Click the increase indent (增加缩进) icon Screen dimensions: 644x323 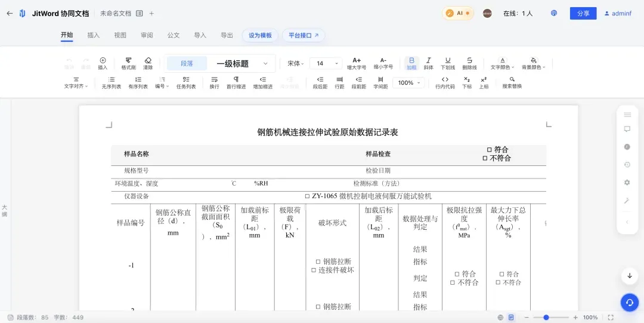coord(263,83)
